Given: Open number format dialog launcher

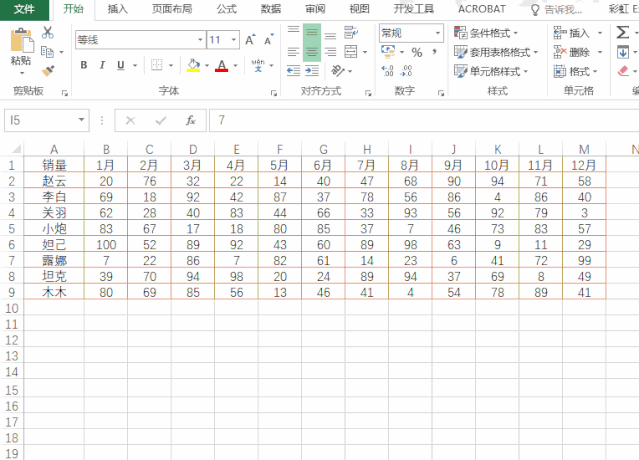Looking at the screenshot, I should (x=441, y=93).
